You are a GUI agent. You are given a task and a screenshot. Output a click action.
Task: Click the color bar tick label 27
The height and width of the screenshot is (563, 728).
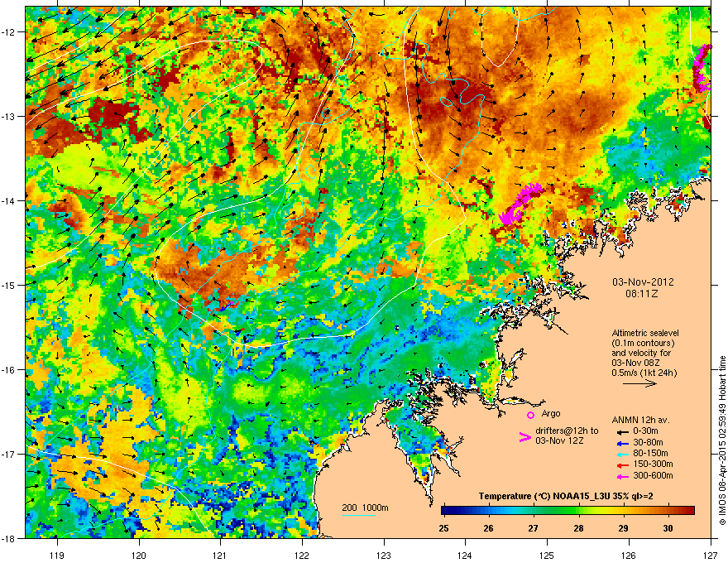click(x=534, y=528)
